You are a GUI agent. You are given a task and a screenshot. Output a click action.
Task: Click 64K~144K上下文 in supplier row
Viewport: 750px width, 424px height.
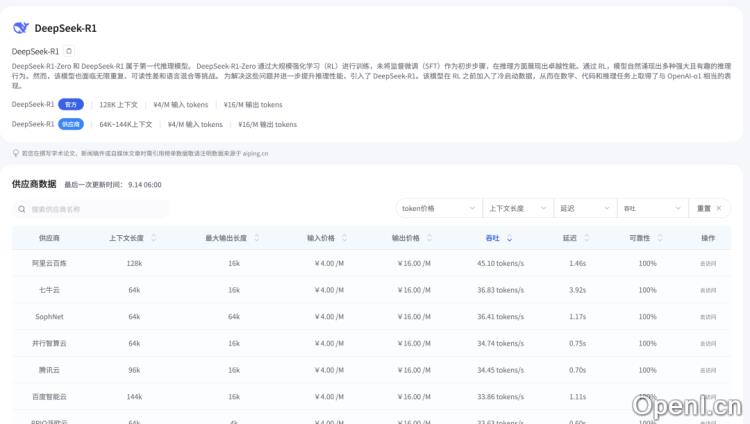click(x=126, y=124)
